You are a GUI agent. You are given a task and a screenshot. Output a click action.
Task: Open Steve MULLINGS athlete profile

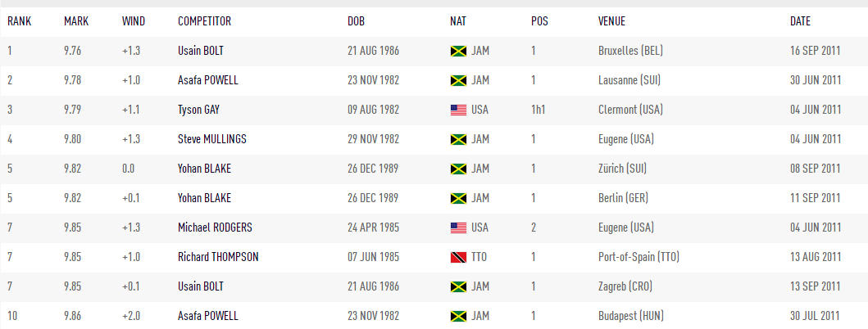pos(211,139)
